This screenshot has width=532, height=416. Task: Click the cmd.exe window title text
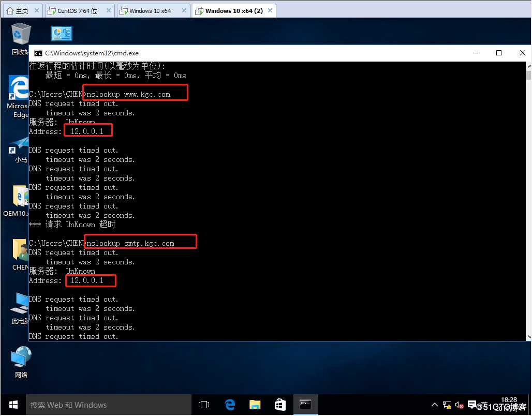(92, 53)
